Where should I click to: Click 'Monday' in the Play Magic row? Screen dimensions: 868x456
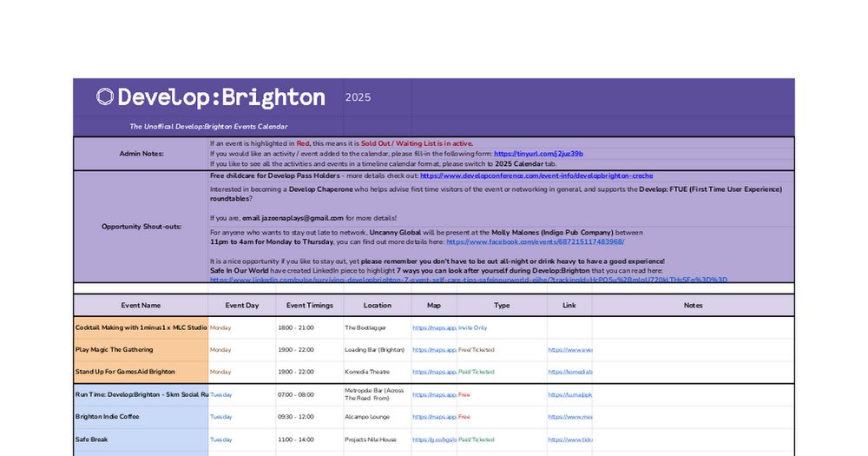click(x=220, y=350)
